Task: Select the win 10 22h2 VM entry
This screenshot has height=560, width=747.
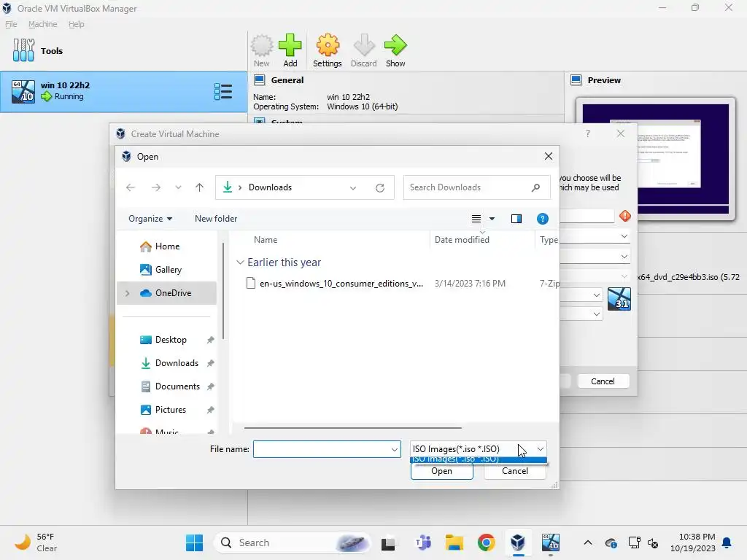Action: point(123,91)
